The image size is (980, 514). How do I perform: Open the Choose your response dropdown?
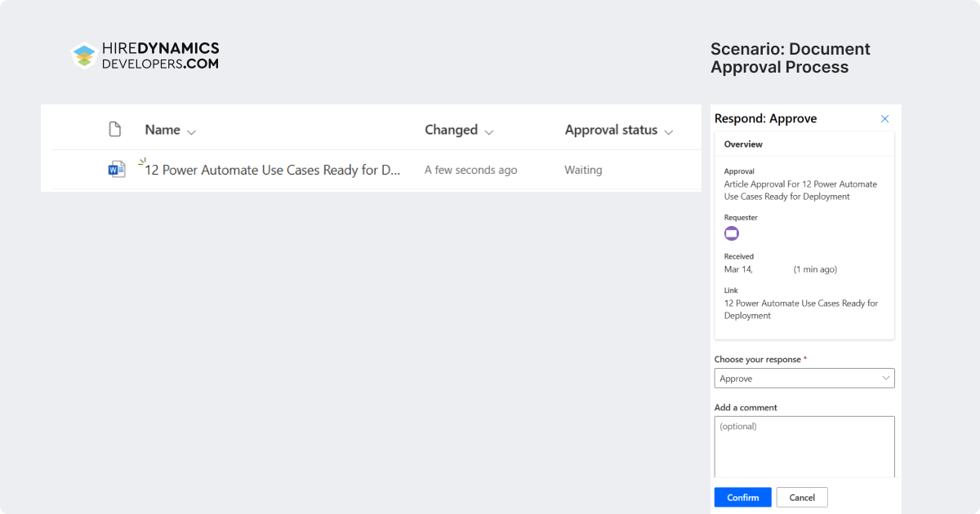point(804,379)
